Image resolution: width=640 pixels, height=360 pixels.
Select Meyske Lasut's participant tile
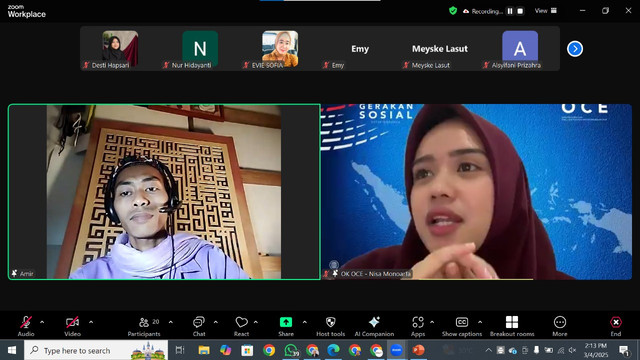[440, 49]
